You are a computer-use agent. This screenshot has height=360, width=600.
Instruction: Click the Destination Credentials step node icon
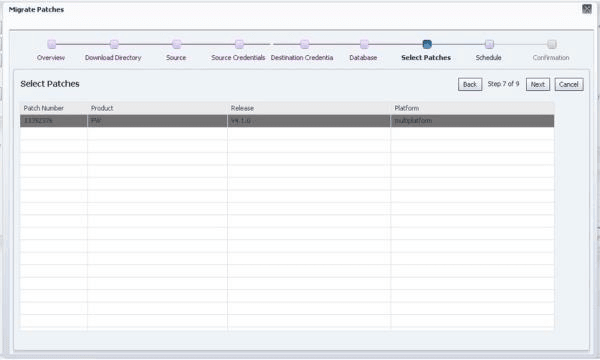pyautogui.click(x=305, y=44)
